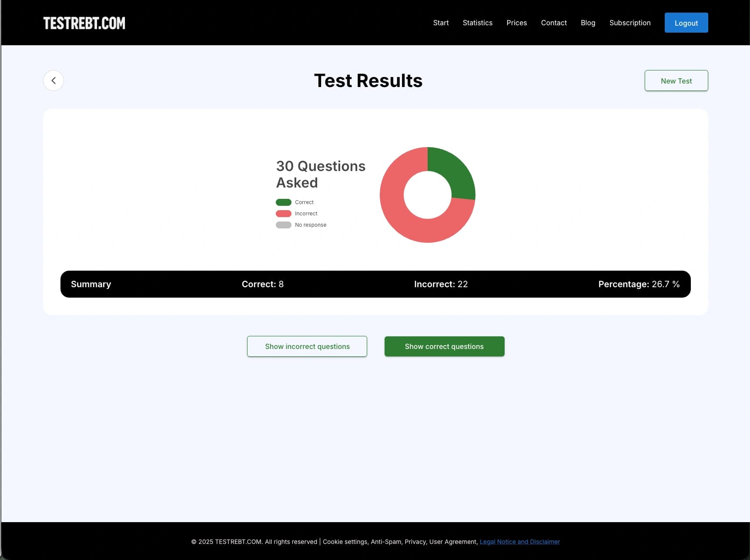Viewport: 750px width, 560px height.
Task: Open the Blog from navigation bar
Action: click(x=588, y=23)
